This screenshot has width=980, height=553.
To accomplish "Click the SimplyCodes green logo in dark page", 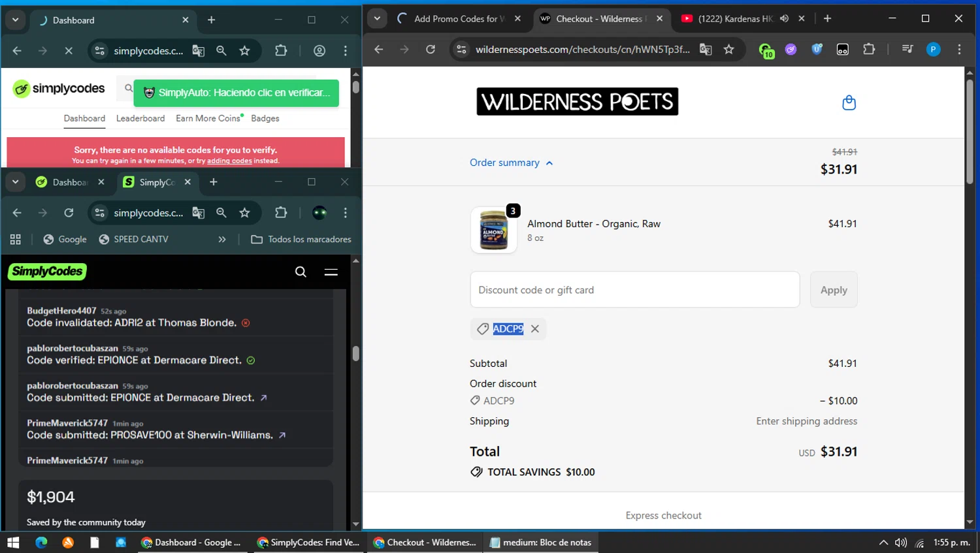I will click(x=47, y=272).
